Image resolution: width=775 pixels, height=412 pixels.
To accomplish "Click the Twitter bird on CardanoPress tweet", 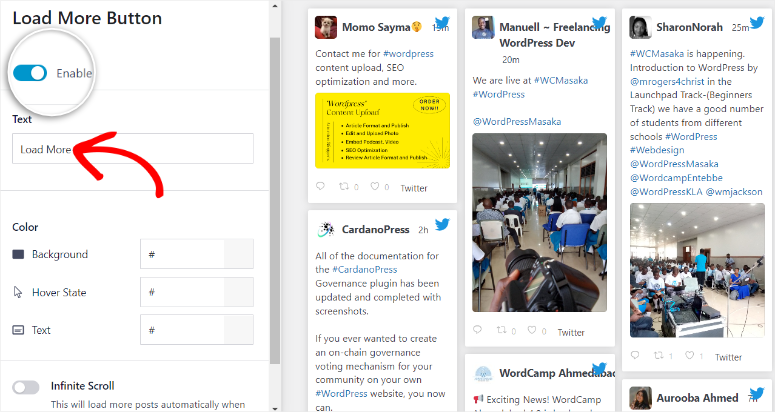I will (442, 224).
